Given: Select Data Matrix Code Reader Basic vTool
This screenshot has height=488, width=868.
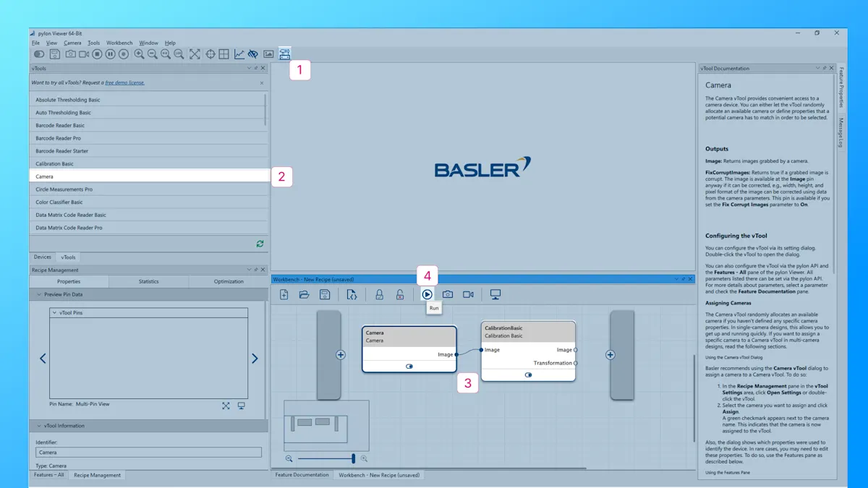Looking at the screenshot, I should click(149, 215).
